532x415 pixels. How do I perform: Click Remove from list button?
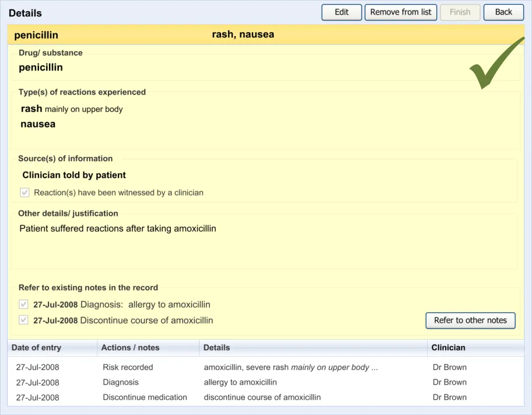tap(401, 12)
